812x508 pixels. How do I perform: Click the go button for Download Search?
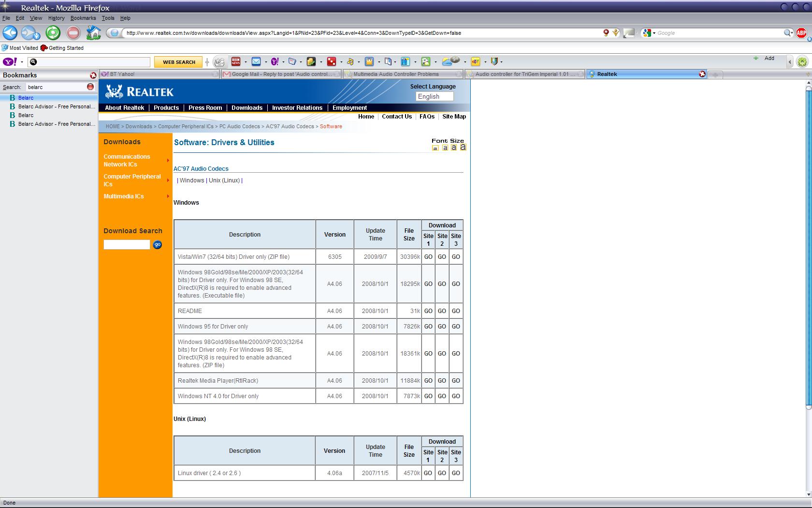click(157, 245)
